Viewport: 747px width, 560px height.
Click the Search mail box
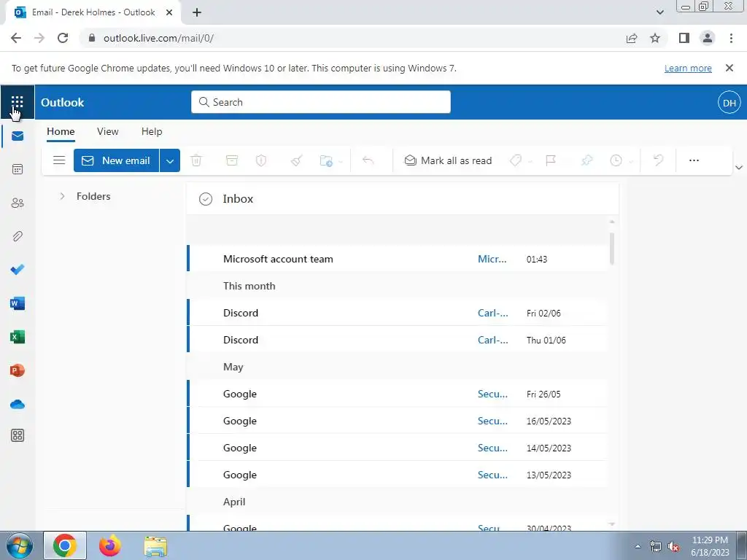[x=321, y=102]
